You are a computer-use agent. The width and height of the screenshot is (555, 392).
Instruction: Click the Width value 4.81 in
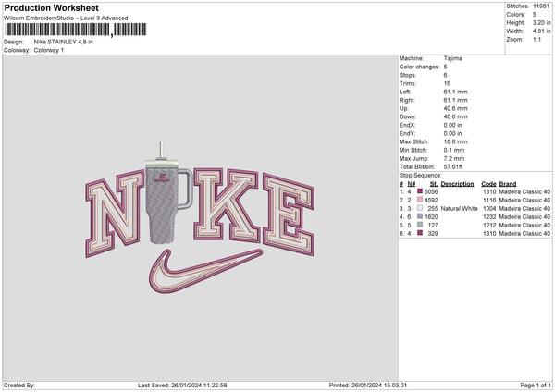point(541,31)
